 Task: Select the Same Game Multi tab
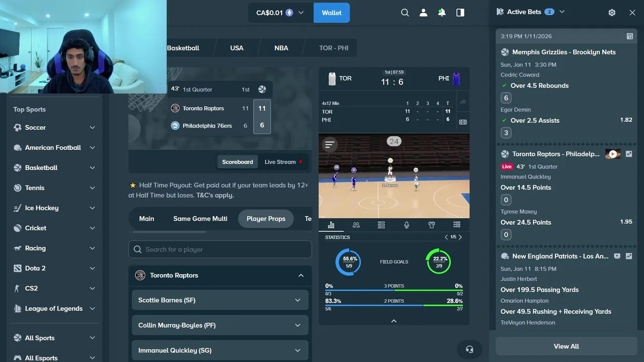coord(200,219)
